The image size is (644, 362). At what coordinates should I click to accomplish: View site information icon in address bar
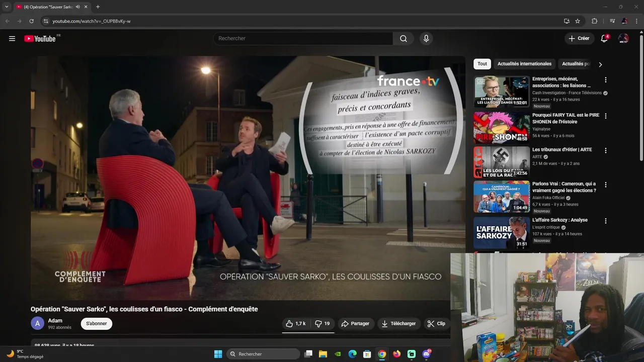pos(45,21)
